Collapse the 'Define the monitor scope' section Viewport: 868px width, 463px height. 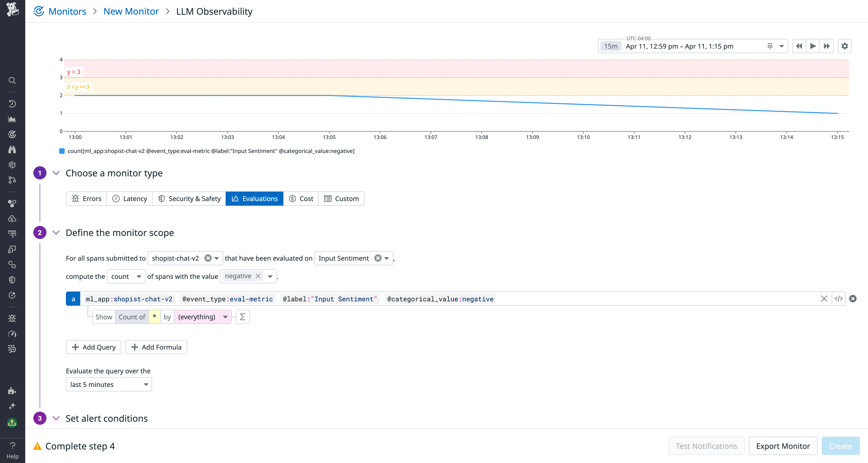click(x=56, y=233)
